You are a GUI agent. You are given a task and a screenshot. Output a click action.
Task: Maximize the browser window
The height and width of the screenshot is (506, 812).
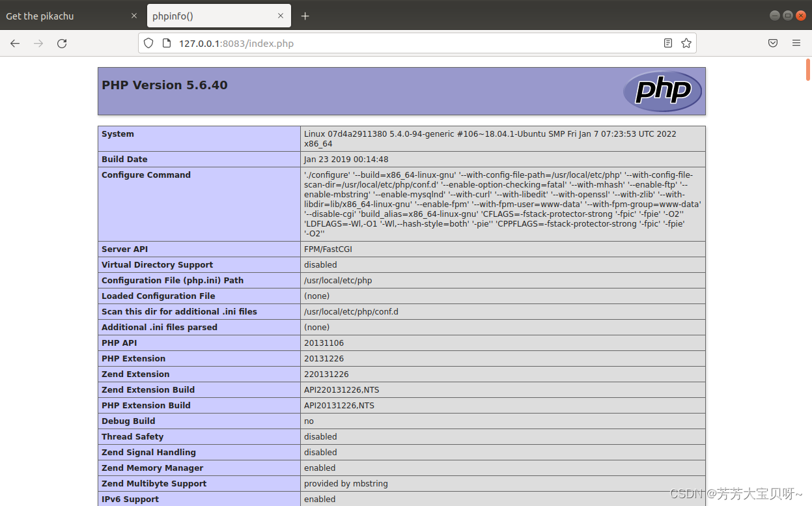788,16
